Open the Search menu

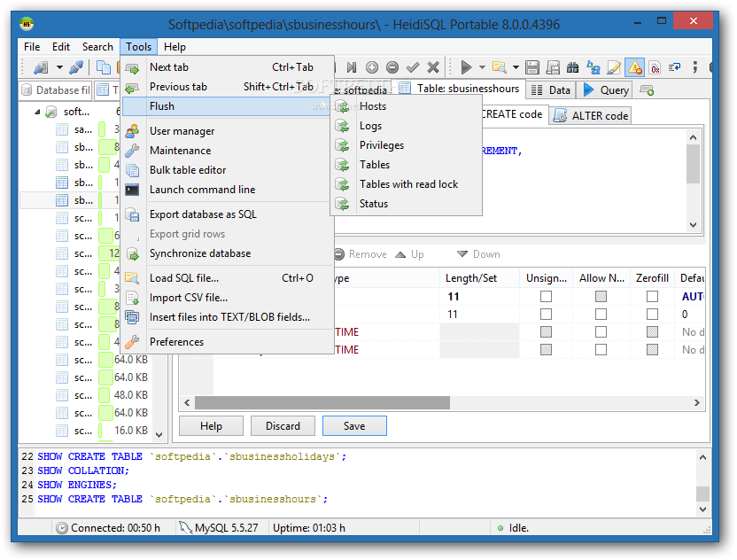click(97, 47)
